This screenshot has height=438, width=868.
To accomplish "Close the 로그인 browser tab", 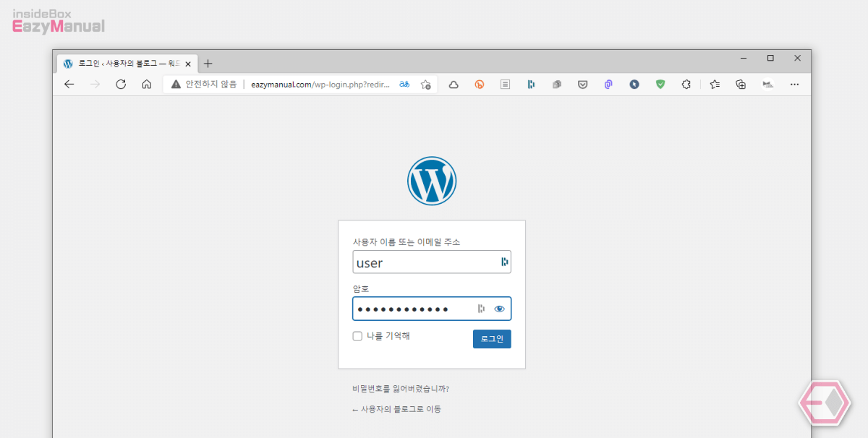I will [188, 64].
